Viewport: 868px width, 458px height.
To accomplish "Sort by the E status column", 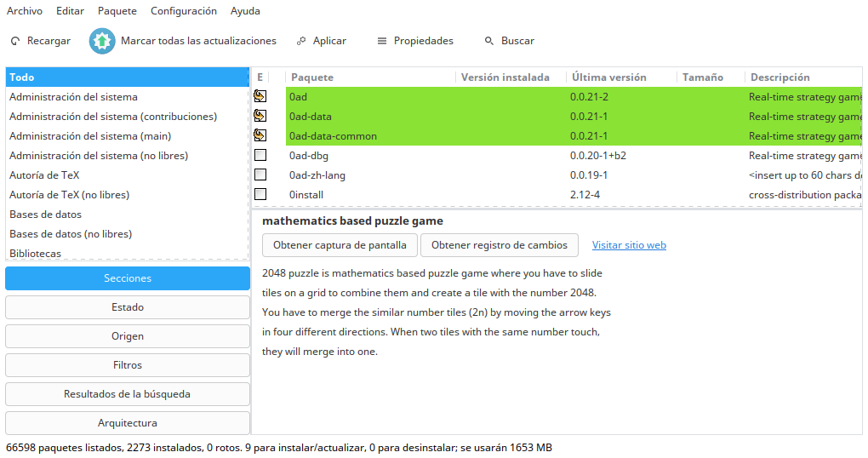I will tap(260, 77).
